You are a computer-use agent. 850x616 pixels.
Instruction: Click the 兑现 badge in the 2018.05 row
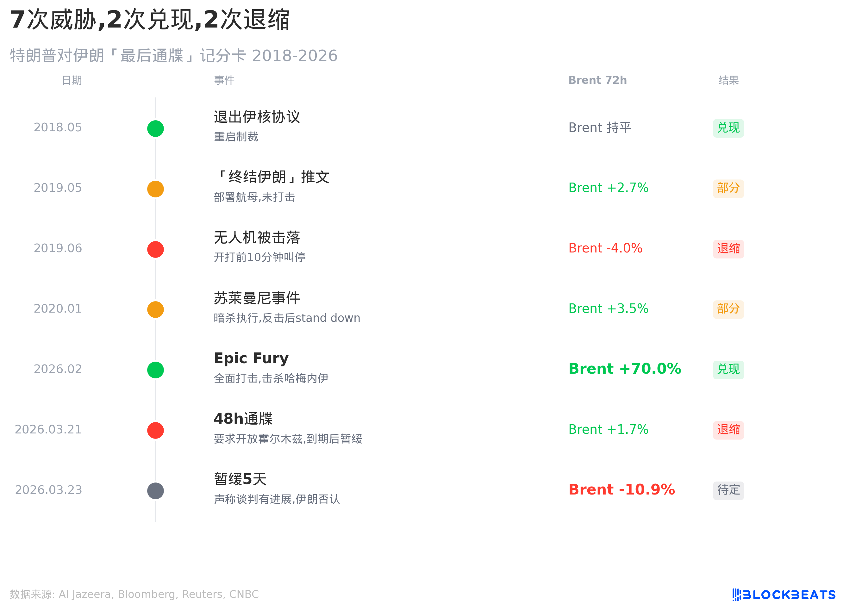(728, 128)
